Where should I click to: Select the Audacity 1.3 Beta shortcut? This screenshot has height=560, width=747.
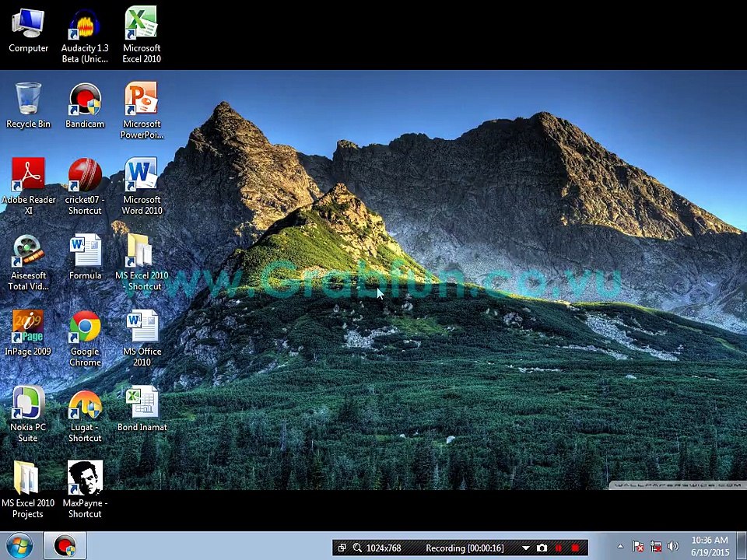[84, 35]
